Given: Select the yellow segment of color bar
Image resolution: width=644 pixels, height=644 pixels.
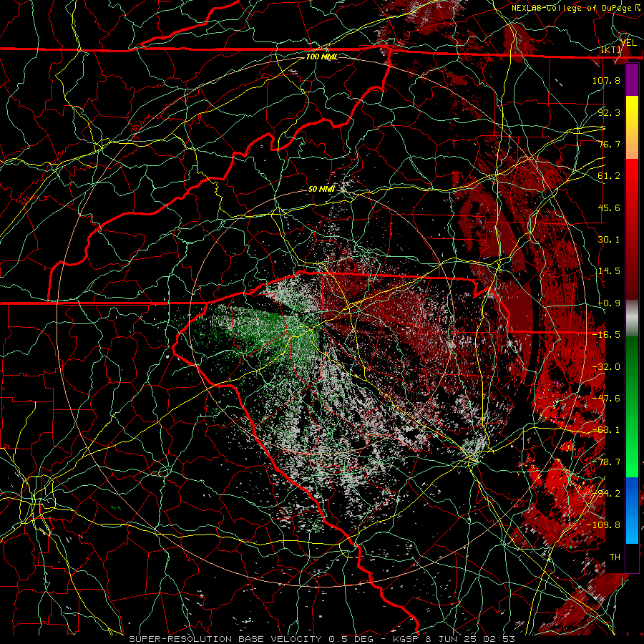Looking at the screenshot, I should tap(632, 112).
